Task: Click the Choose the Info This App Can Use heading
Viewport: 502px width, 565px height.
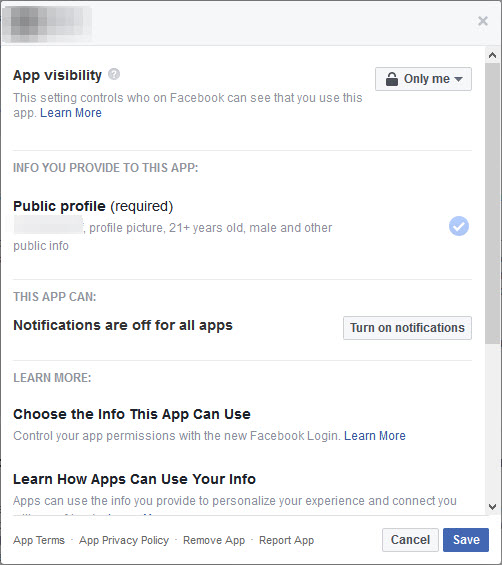Action: click(132, 414)
